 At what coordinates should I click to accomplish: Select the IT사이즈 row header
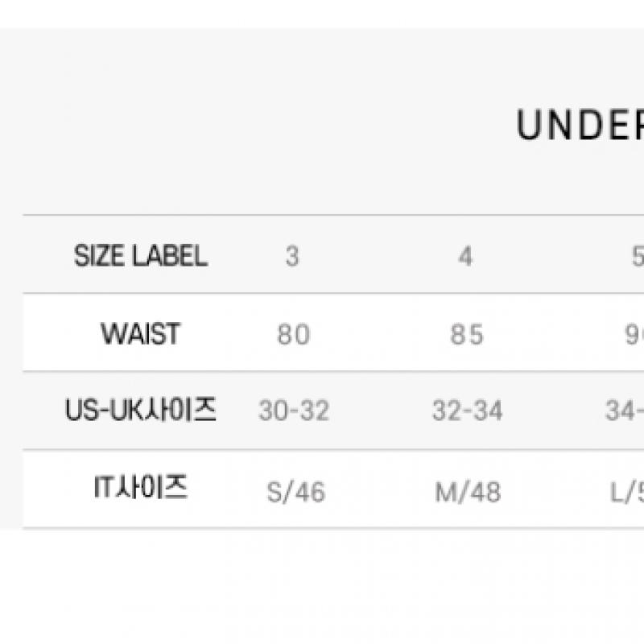point(141,488)
